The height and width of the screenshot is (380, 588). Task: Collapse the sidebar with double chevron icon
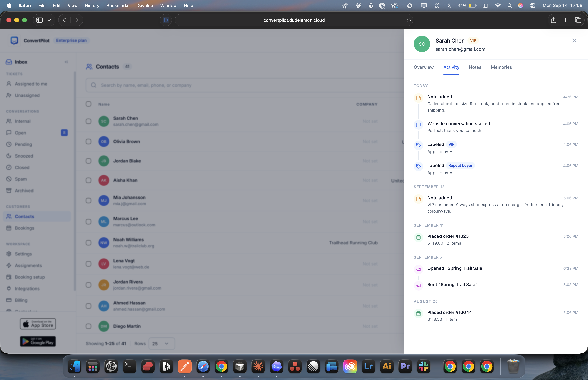(66, 62)
